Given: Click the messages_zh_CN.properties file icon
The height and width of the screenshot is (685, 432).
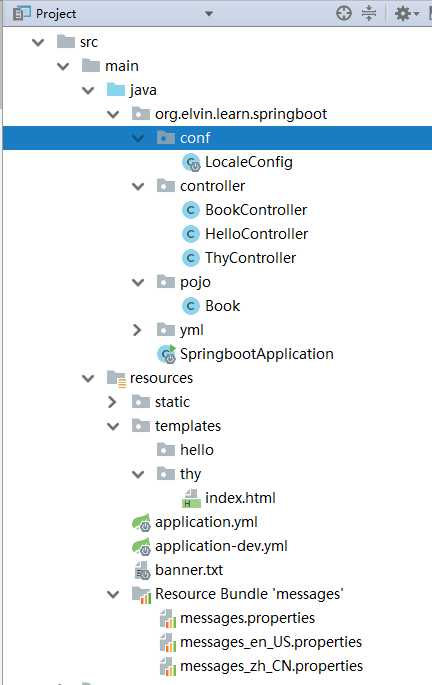Looking at the screenshot, I should (167, 666).
